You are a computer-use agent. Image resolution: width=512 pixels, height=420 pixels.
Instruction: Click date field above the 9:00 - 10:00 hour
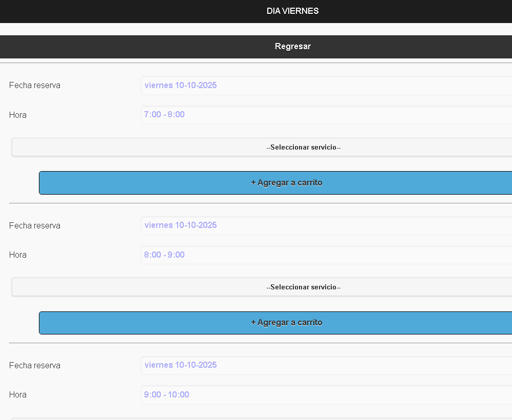(326, 365)
